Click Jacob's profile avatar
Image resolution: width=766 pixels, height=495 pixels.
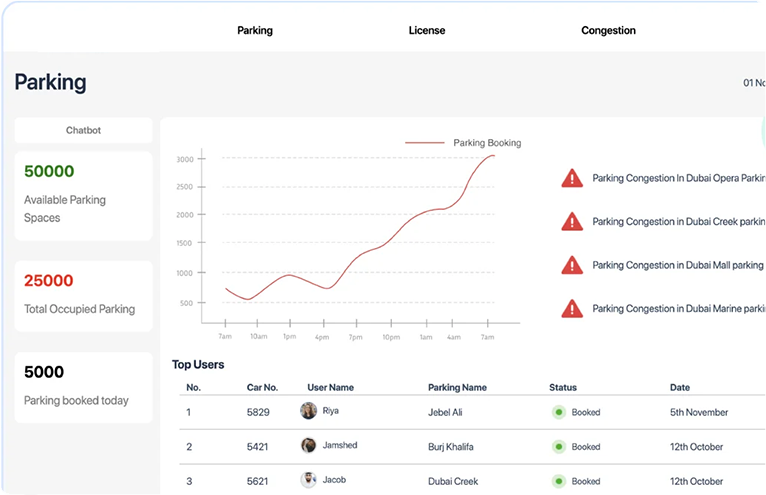309,480
